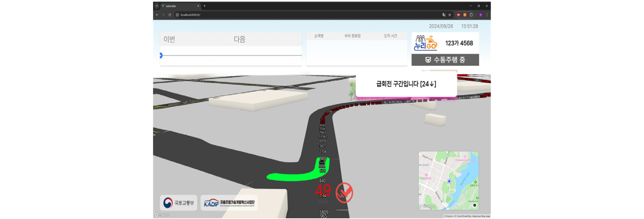This screenshot has height=219, width=644.
Task: Close the 'vulnerable' browser tab
Action: [198, 6]
